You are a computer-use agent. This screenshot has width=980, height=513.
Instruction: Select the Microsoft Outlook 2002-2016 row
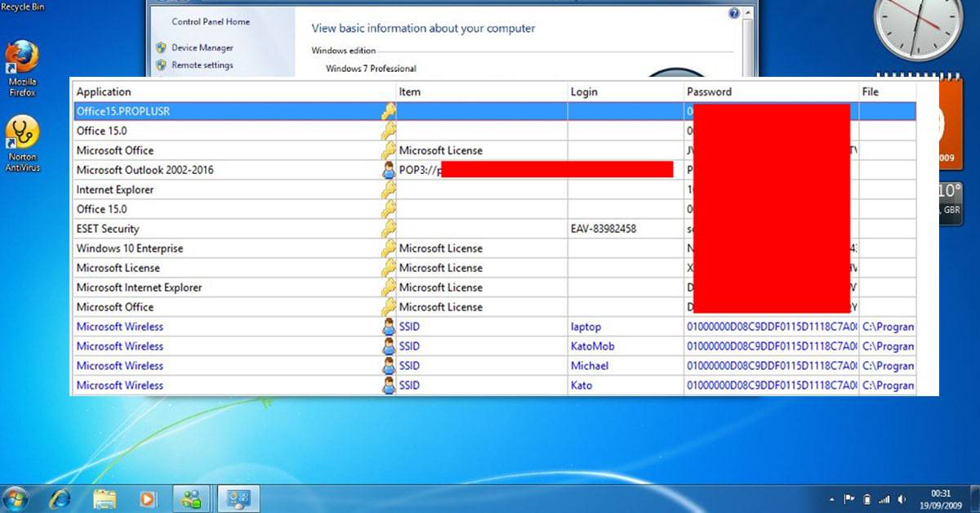point(144,170)
